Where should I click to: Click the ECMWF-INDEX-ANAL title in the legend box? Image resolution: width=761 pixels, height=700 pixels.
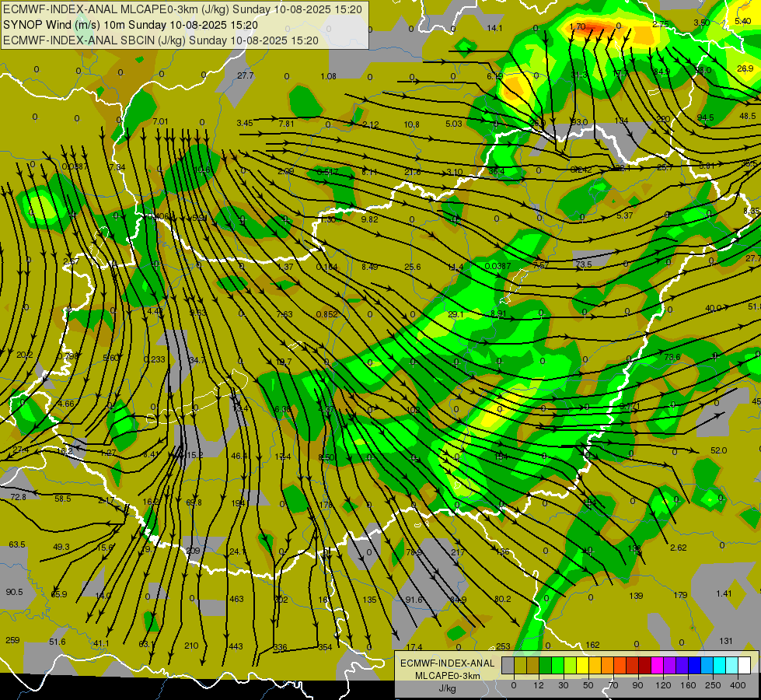[x=447, y=663]
